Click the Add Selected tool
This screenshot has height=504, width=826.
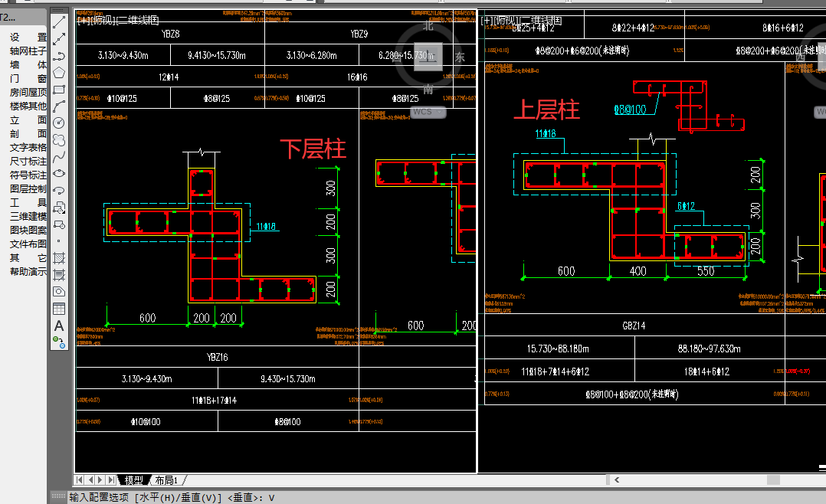59,342
